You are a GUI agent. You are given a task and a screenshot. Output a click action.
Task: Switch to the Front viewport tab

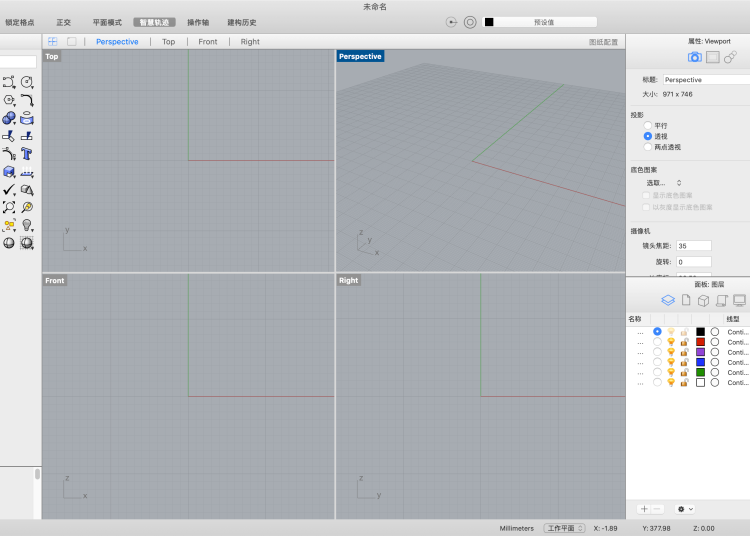[207, 42]
